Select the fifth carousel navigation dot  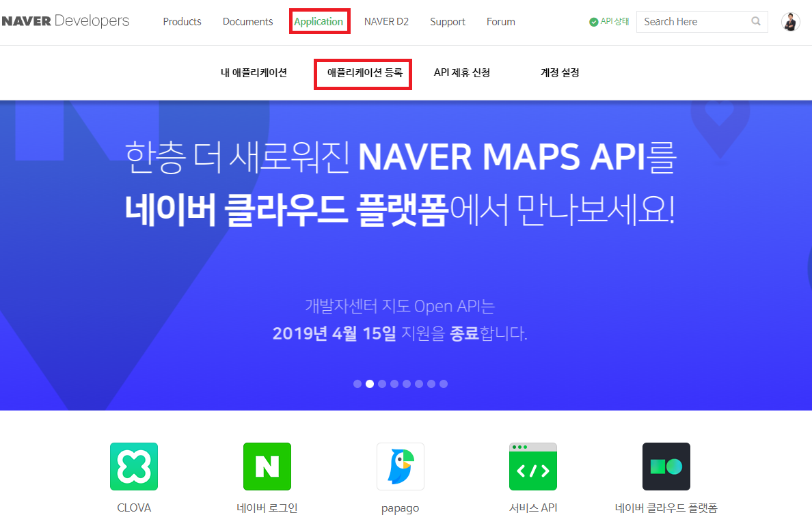407,384
